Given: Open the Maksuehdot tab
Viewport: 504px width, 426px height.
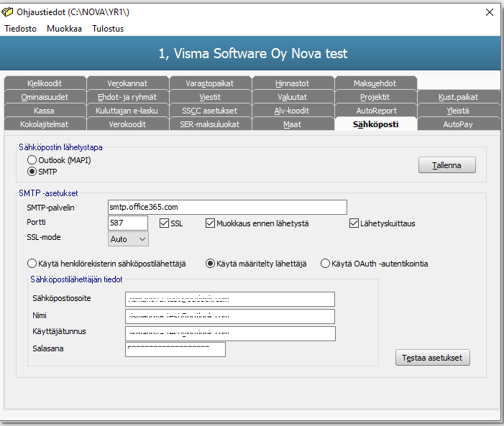Looking at the screenshot, I should coord(375,83).
